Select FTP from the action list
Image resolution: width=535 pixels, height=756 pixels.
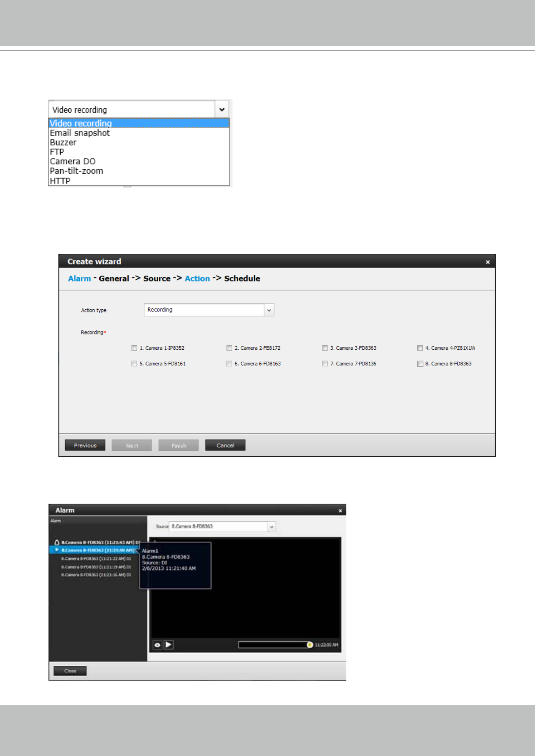pos(139,152)
